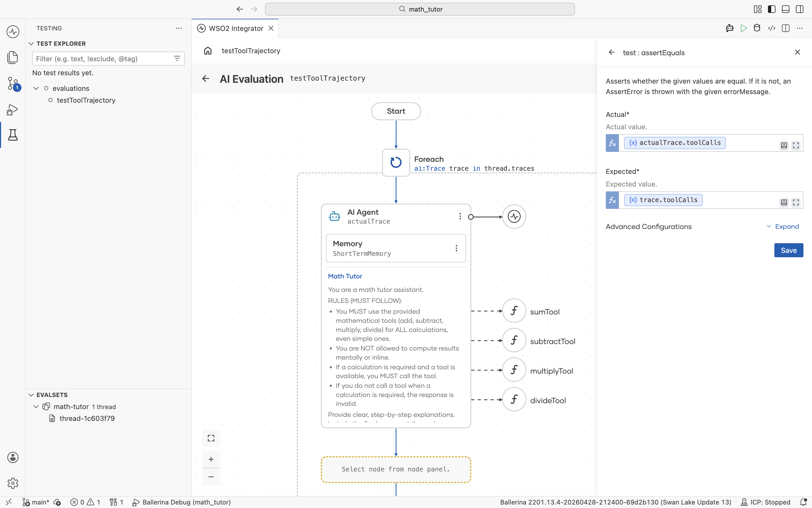
Task: Open the WSO2 Integrator activity bar icon
Action: click(13, 32)
